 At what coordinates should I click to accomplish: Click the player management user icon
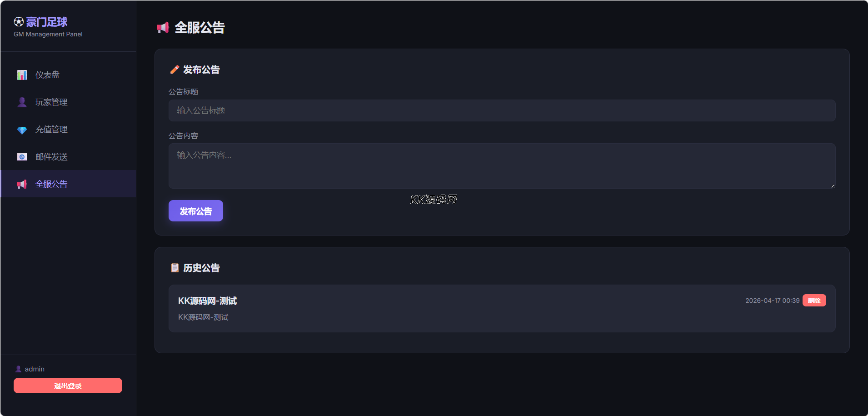point(22,102)
